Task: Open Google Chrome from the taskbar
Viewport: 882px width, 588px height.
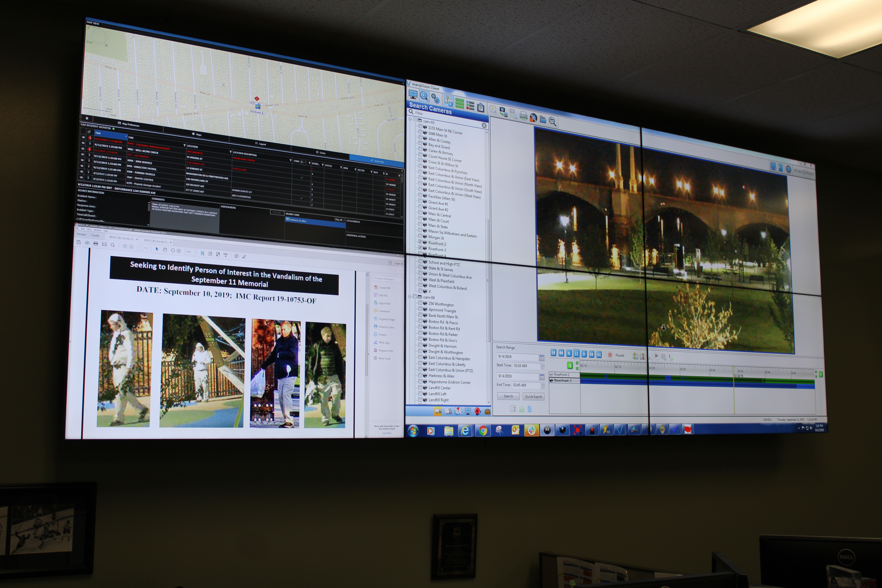Action: coord(483,431)
